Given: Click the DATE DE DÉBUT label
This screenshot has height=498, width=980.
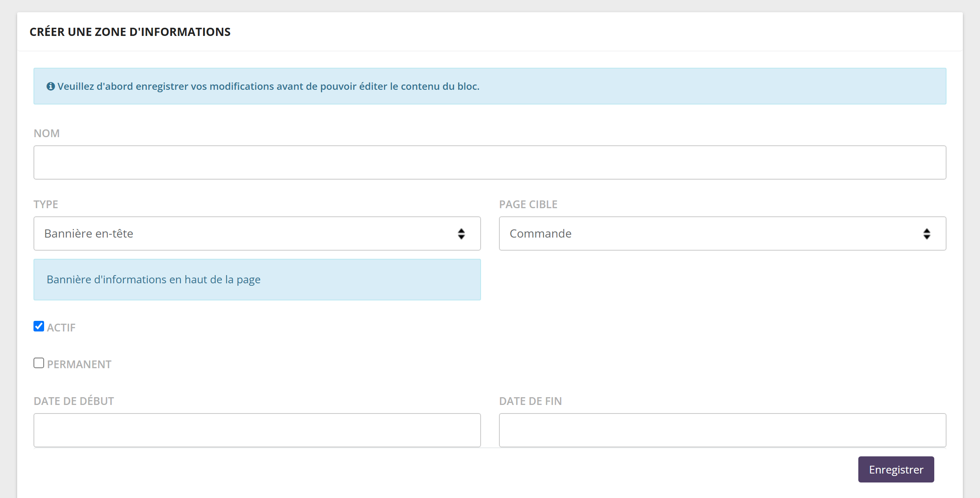Looking at the screenshot, I should click(x=74, y=401).
